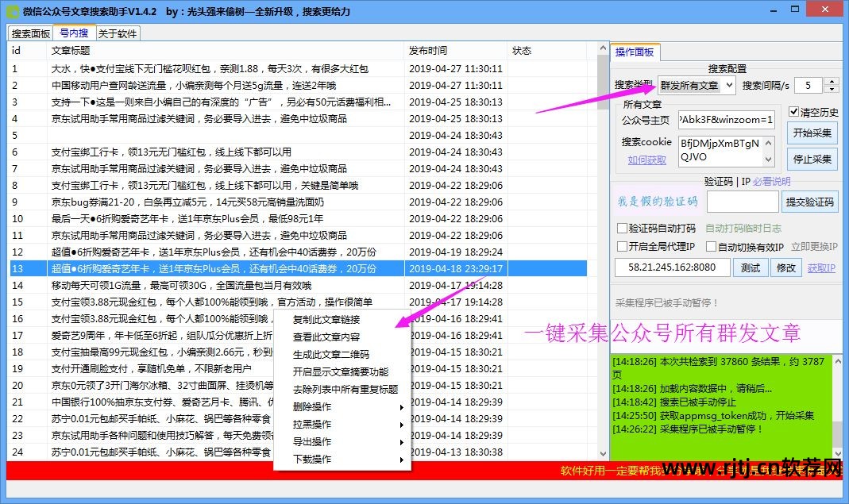
Task: Click the date 2019-04-25 18:30:13 in row 3
Action: point(456,102)
